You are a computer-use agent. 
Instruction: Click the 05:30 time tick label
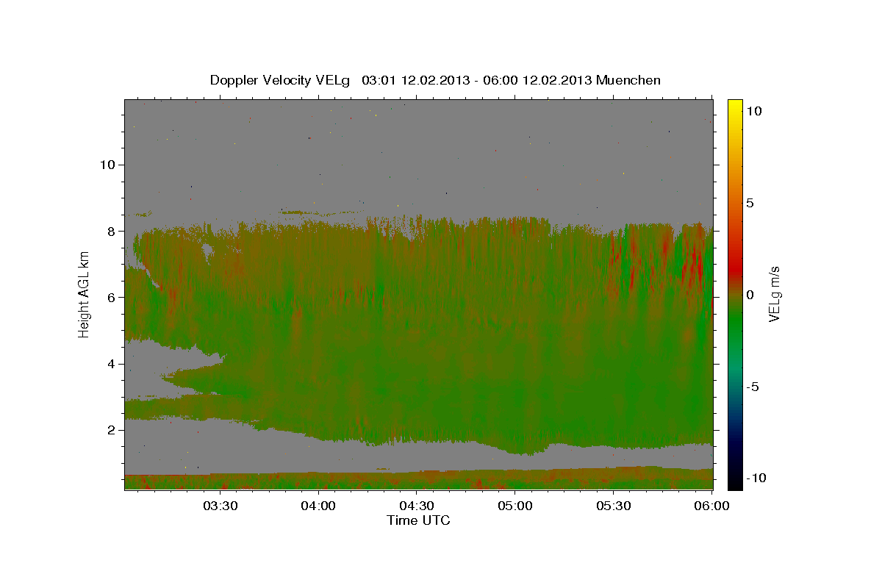613,506
